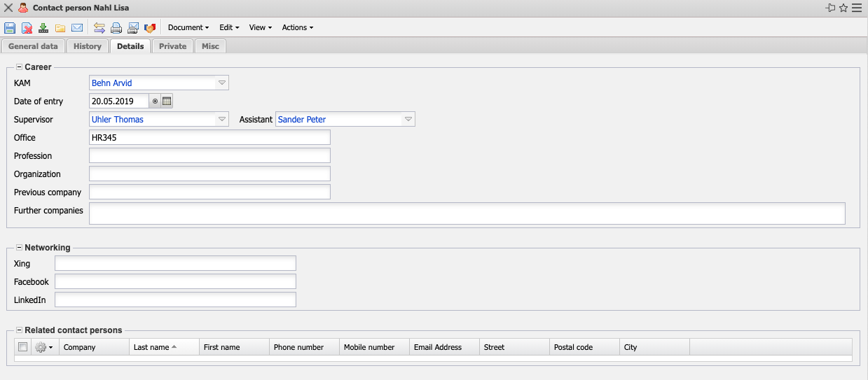Click the Save floppy disk icon
The height and width of the screenshot is (380, 868).
point(10,28)
